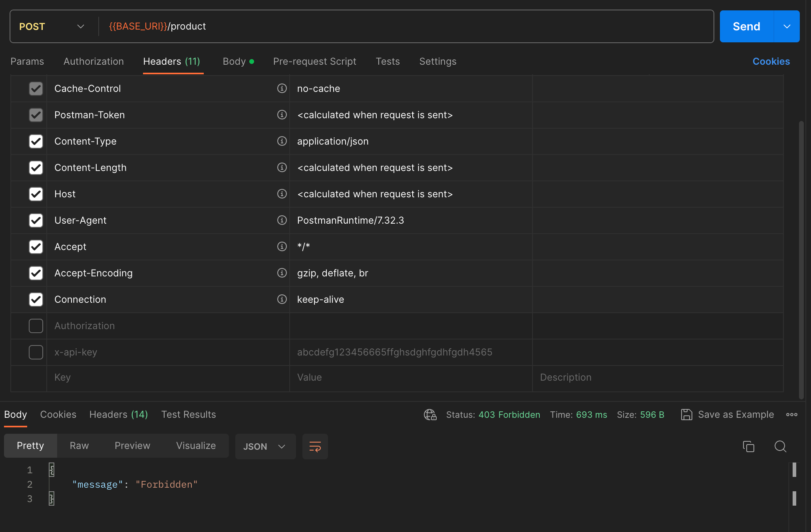Click the blue Send button
This screenshot has width=811, height=532.
pos(746,26)
